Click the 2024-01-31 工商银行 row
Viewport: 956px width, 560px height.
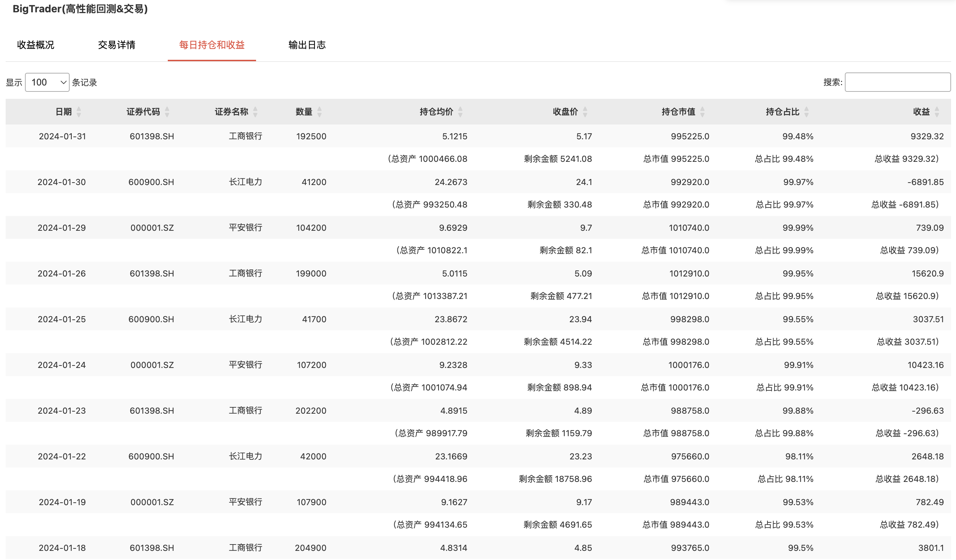click(245, 136)
